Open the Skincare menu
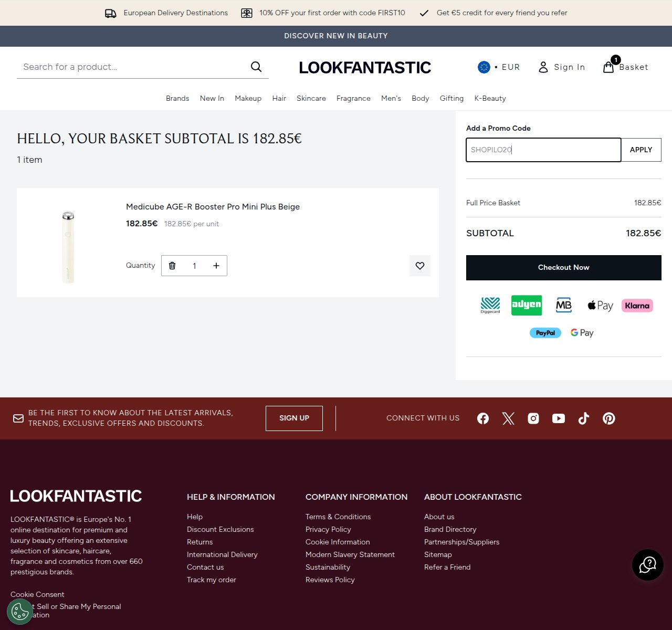 click(x=311, y=98)
